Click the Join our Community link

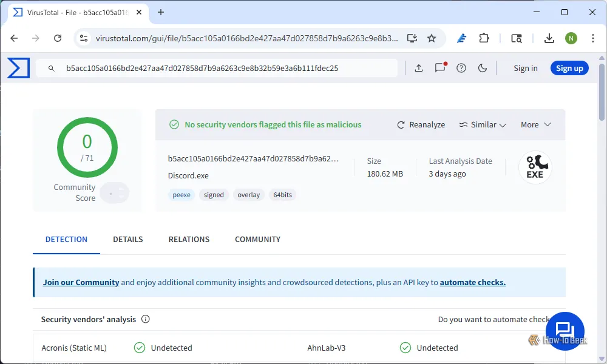coord(81,282)
